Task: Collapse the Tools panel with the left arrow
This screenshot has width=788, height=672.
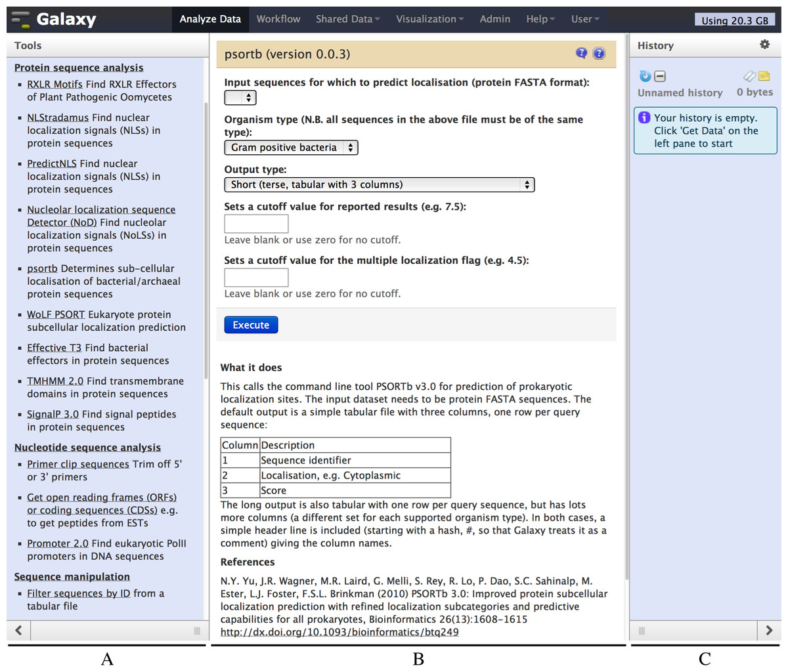Action: pos(18,631)
